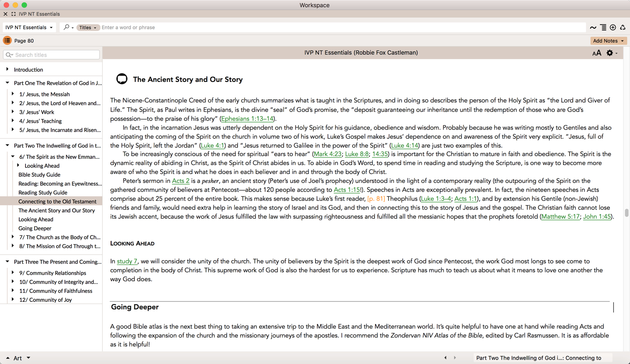Image resolution: width=630 pixels, height=364 pixels.
Task: Expand 4/ Jesus' Teaching chapter
Action: pos(13,121)
